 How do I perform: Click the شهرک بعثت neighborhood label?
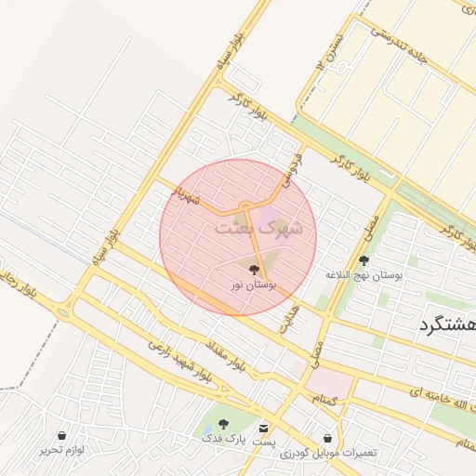(259, 229)
